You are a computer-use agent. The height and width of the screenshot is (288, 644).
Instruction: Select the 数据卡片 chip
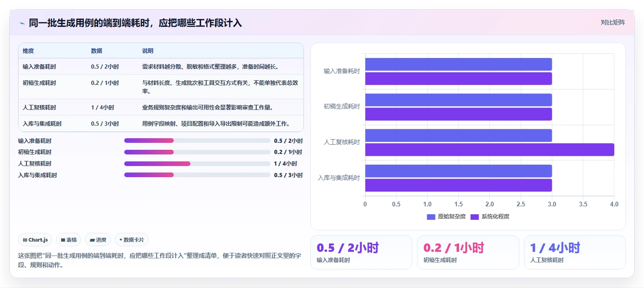click(x=132, y=240)
